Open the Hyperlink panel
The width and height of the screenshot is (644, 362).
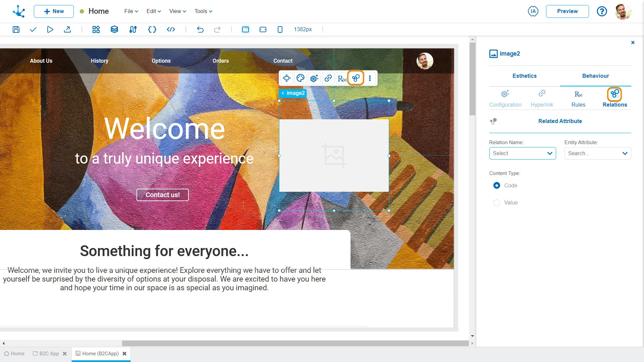click(542, 97)
